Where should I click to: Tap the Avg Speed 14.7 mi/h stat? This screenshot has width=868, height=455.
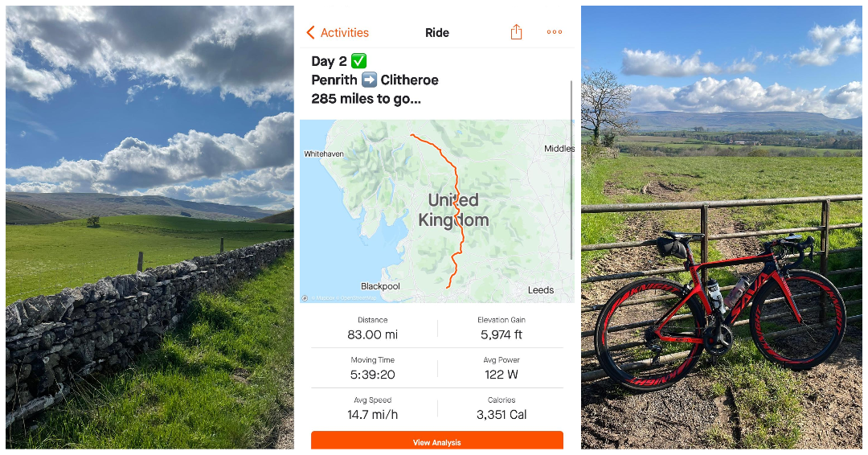373,408
